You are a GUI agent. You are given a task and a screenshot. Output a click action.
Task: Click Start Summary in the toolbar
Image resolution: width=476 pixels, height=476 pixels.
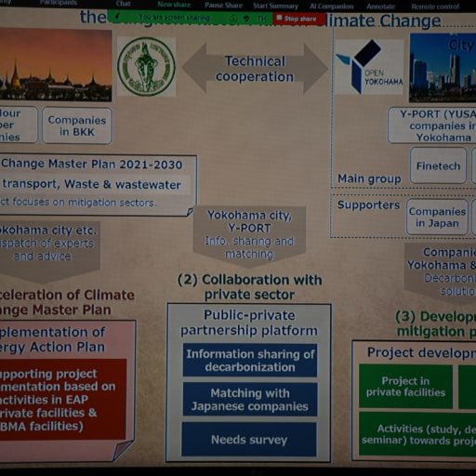(x=275, y=6)
